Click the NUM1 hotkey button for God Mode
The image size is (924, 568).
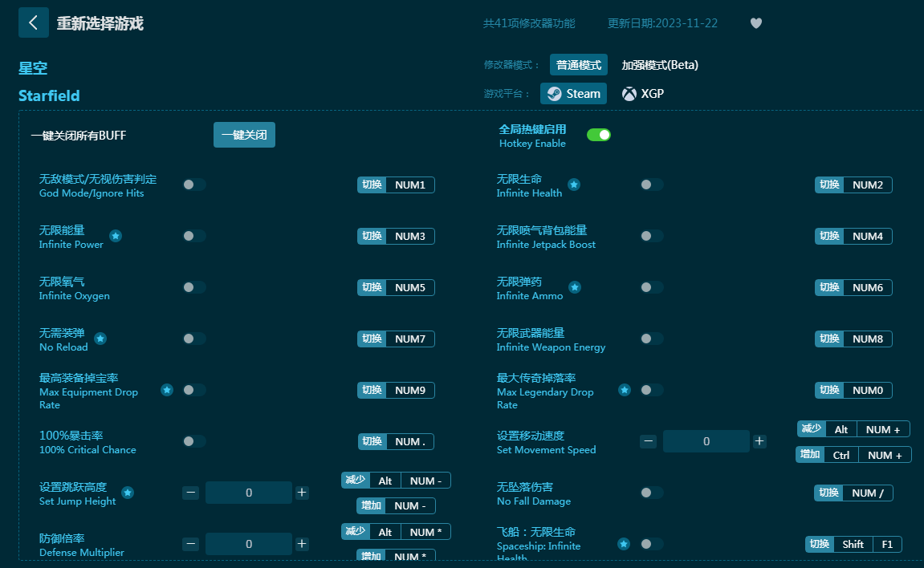(409, 185)
